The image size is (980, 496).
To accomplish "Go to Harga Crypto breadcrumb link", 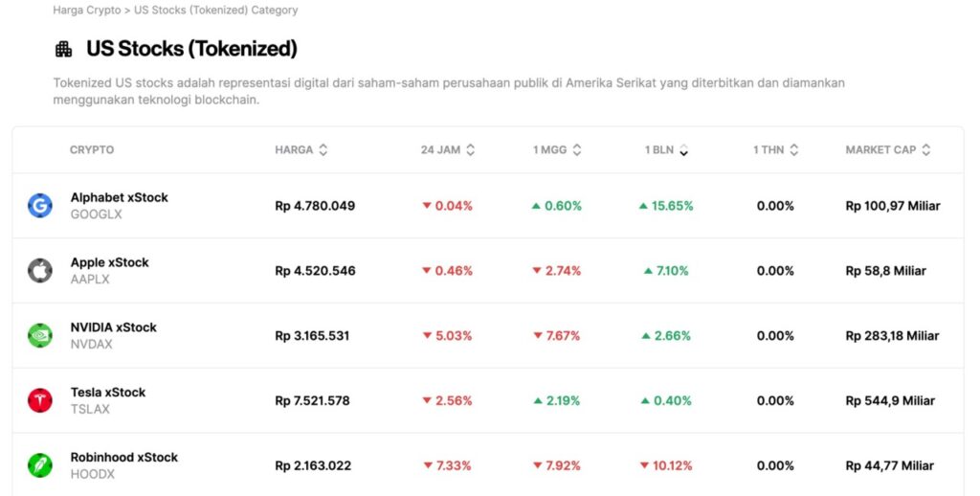I will coord(88,11).
